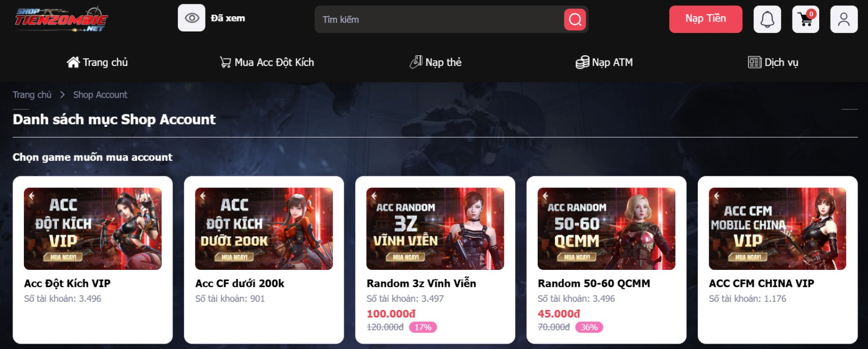Image resolution: width=868 pixels, height=349 pixels.
Task: Go to Trang chủ breadcrumb link
Action: click(x=32, y=95)
